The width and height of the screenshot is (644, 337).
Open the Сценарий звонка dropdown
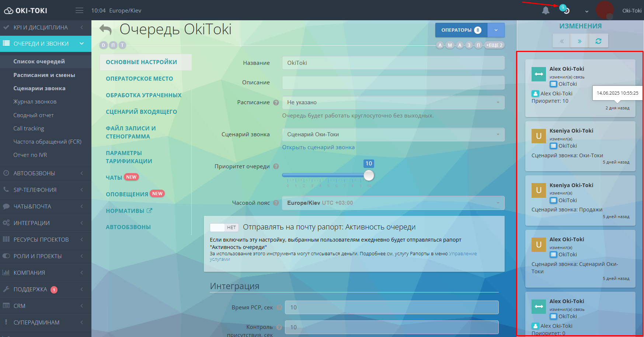point(393,134)
